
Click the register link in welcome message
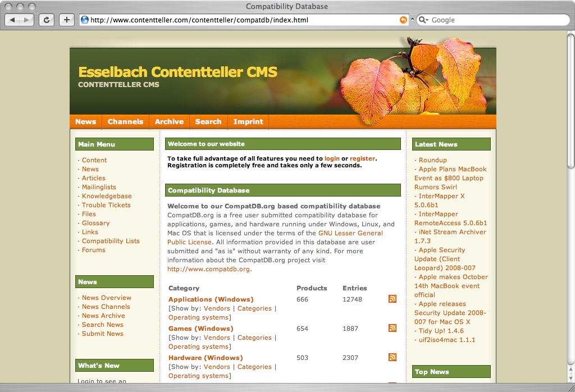click(x=362, y=158)
